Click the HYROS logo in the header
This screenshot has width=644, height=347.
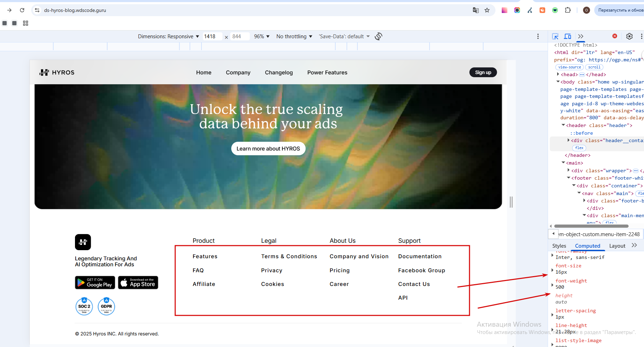point(57,72)
